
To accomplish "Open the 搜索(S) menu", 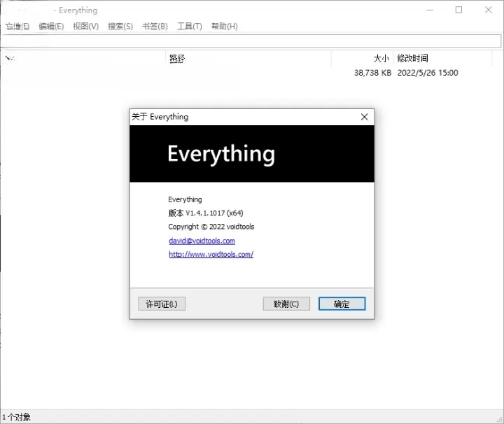I will point(120,27).
